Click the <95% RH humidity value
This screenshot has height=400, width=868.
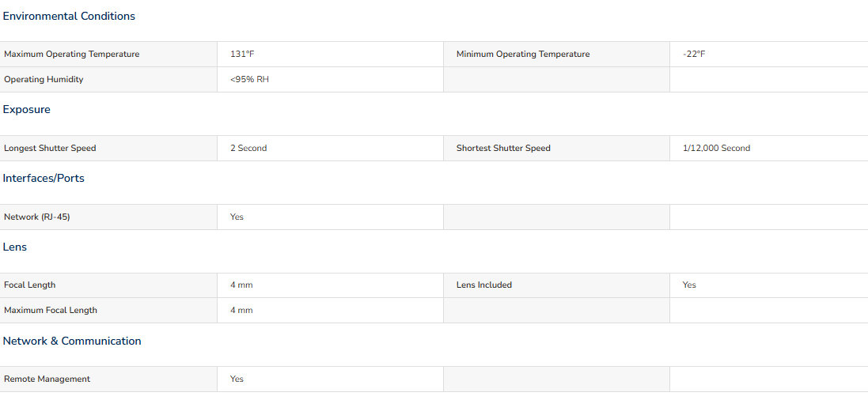[250, 80]
